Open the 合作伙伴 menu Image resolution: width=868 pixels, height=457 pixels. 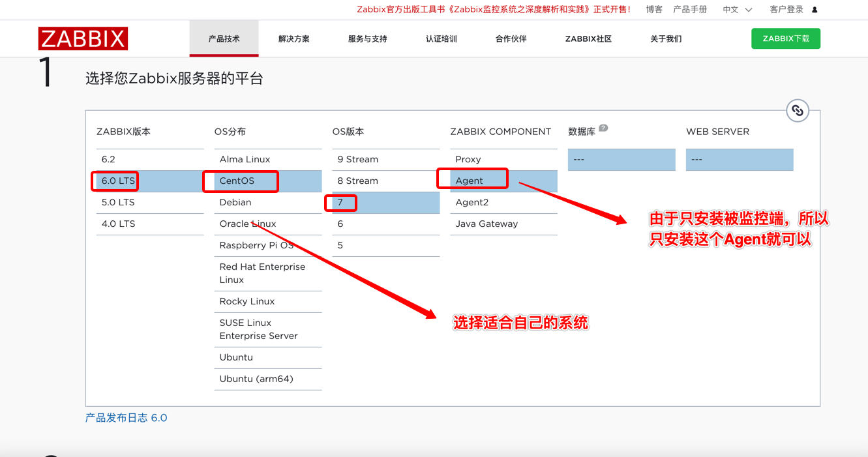511,38
